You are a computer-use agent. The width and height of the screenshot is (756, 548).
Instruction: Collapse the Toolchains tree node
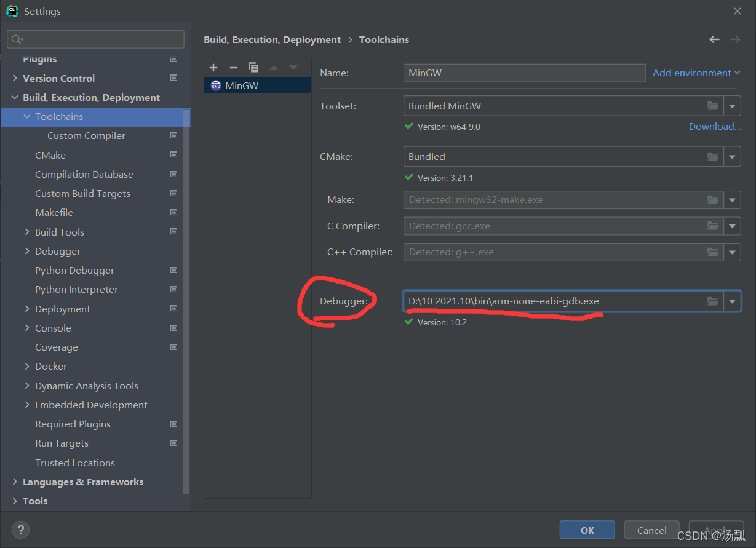point(27,116)
